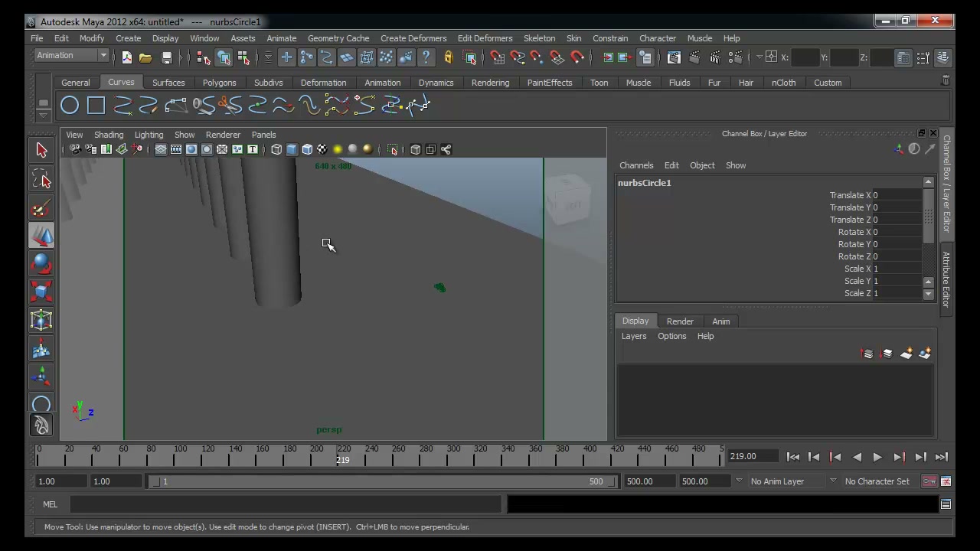
Task: Click the Show Manipulator tool
Action: pos(41,376)
